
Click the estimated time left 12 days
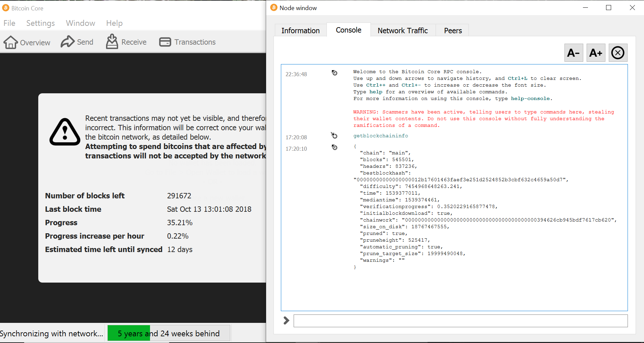coord(180,249)
